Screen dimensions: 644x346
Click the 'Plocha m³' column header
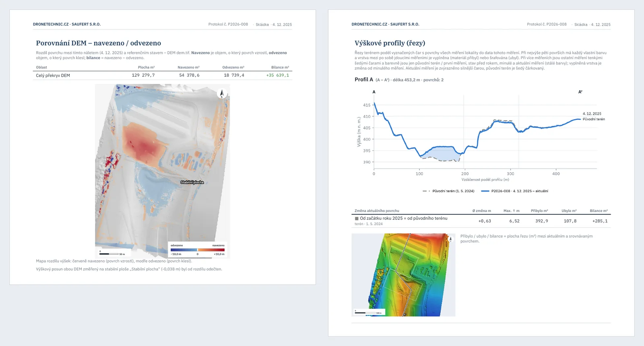[x=146, y=67]
